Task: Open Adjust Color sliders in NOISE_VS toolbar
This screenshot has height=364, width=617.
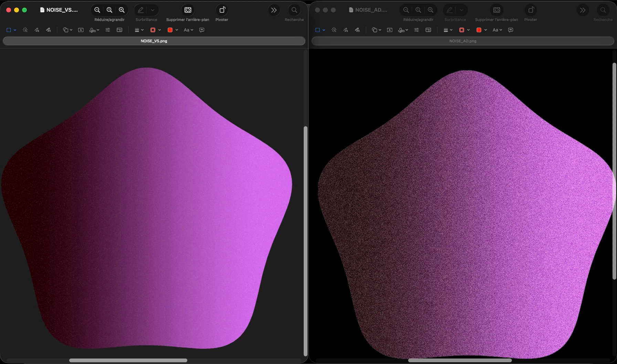Action: (x=108, y=30)
